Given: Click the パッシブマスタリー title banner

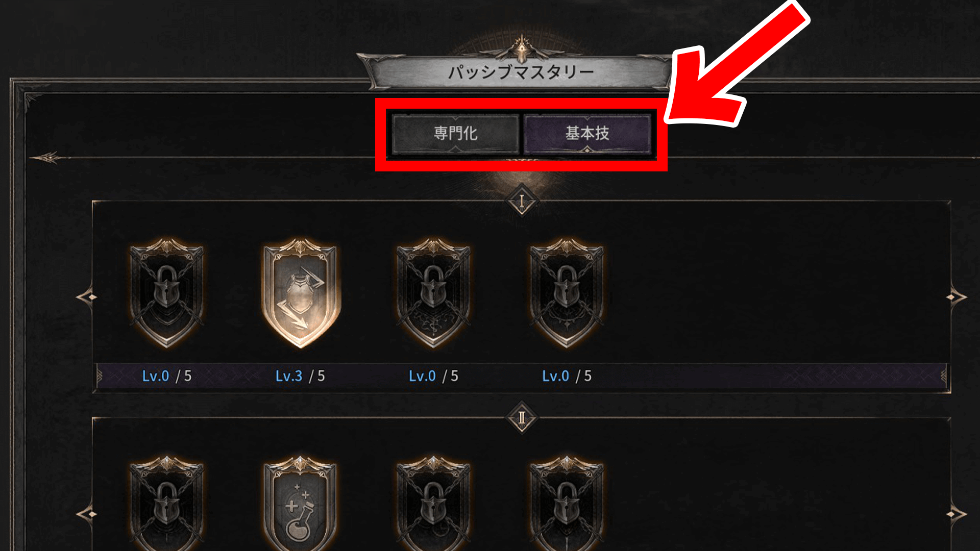Looking at the screenshot, I should (x=521, y=71).
